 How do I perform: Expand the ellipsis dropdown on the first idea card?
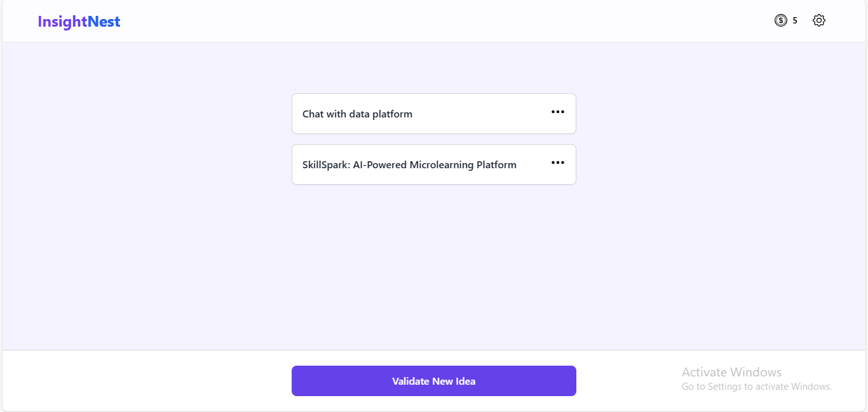(x=557, y=112)
